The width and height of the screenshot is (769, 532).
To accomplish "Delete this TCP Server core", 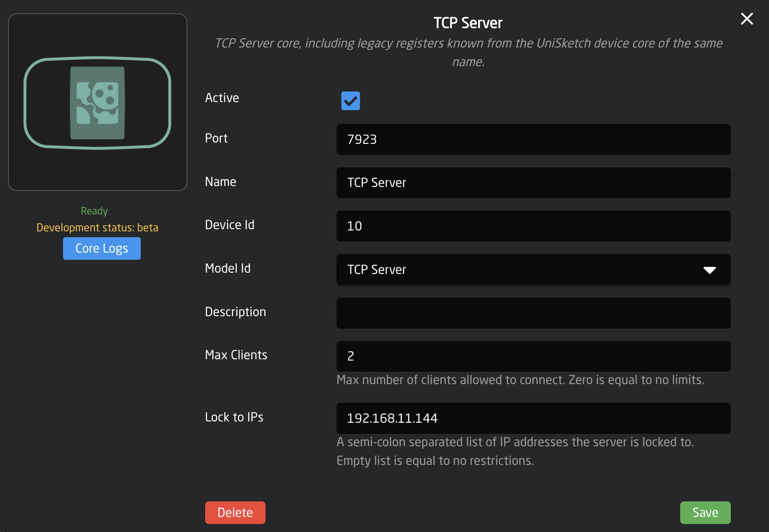I will [235, 512].
